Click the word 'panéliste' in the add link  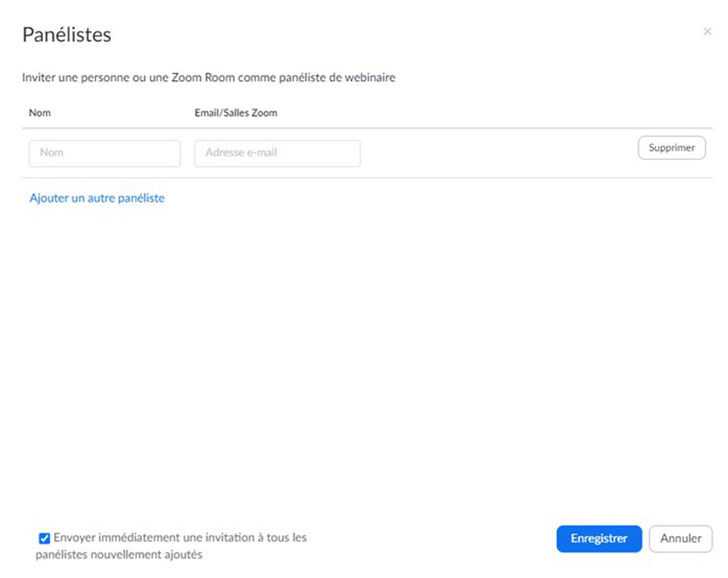141,198
